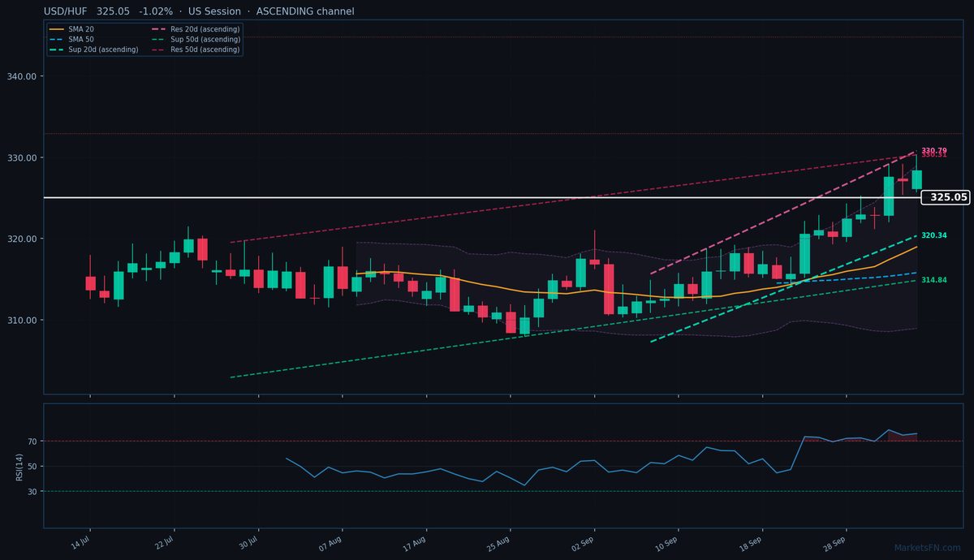
Task: Click the '10 Sep' date label
Action: (x=666, y=543)
